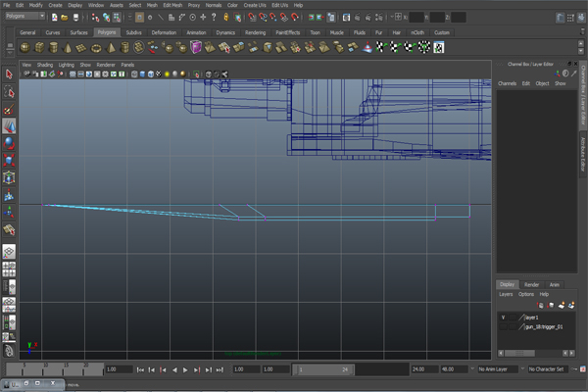Select the Rotate tool in the toolbox

click(x=9, y=144)
